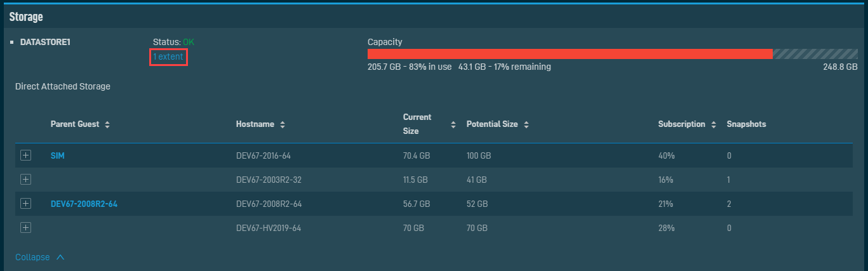Select the DATASTORE1 datastore name

(45, 42)
